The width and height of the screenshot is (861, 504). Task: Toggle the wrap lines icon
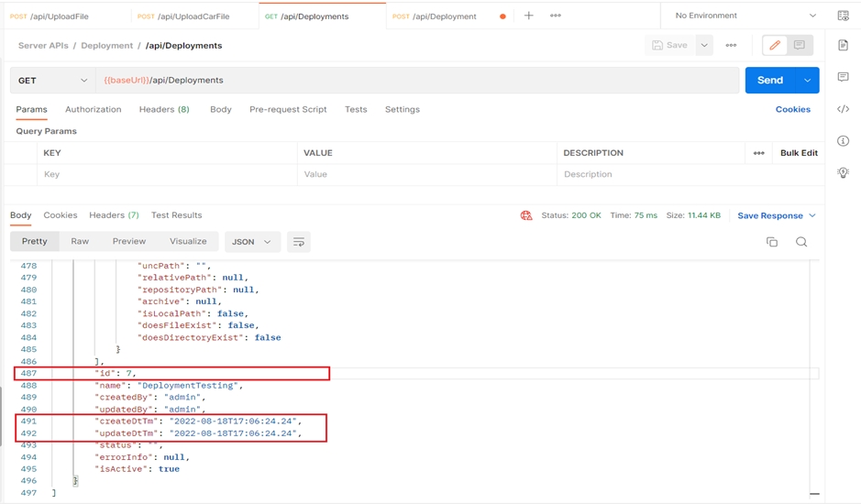pos(298,242)
